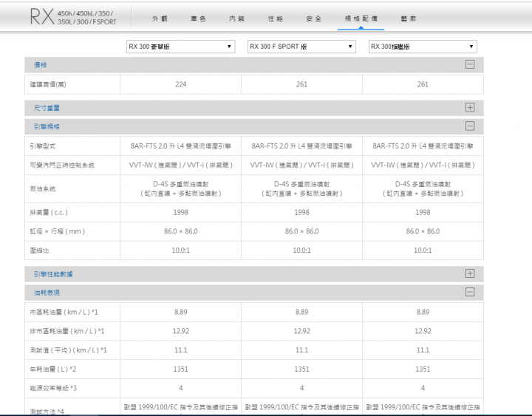The width and height of the screenshot is (532, 416).
Task: Select the 1351 value in the F SPORT column
Action: pos(301,369)
